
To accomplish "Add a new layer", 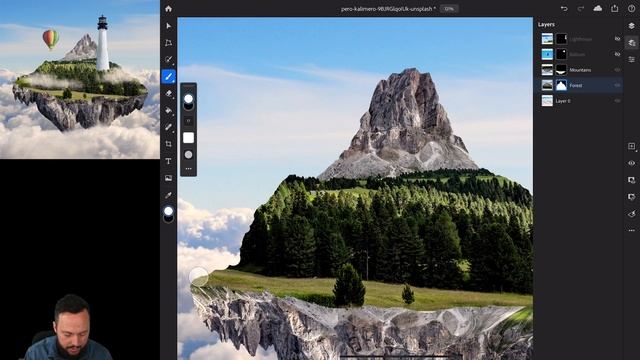I will point(631,146).
